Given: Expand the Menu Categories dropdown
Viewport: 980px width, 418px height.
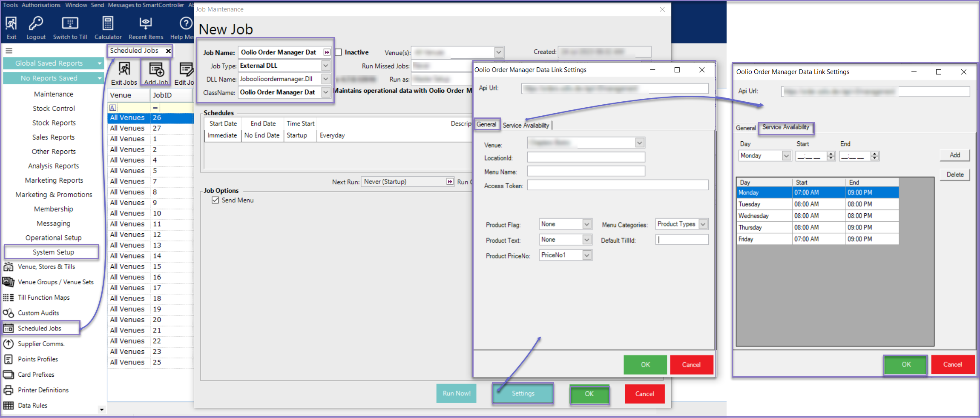Looking at the screenshot, I should (703, 224).
